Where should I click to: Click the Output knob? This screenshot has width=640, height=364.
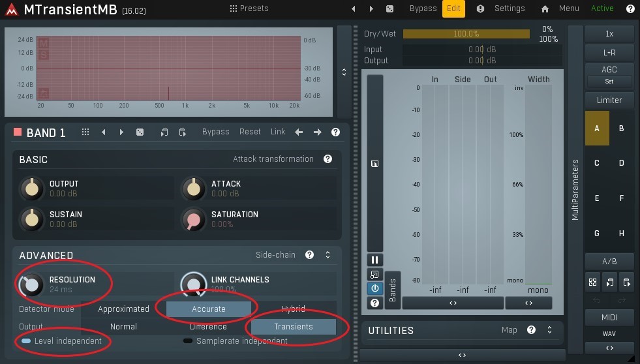point(32,189)
